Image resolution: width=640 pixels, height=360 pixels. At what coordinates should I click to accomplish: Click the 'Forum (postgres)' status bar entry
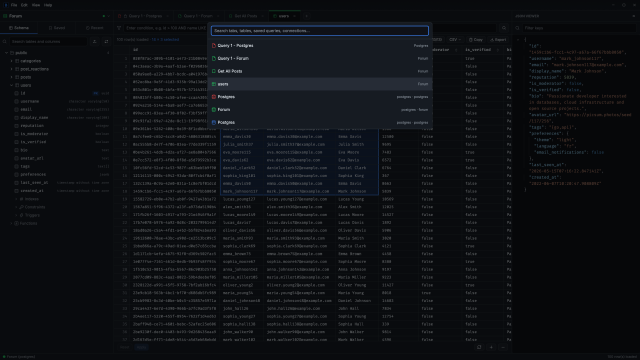(x=19, y=357)
